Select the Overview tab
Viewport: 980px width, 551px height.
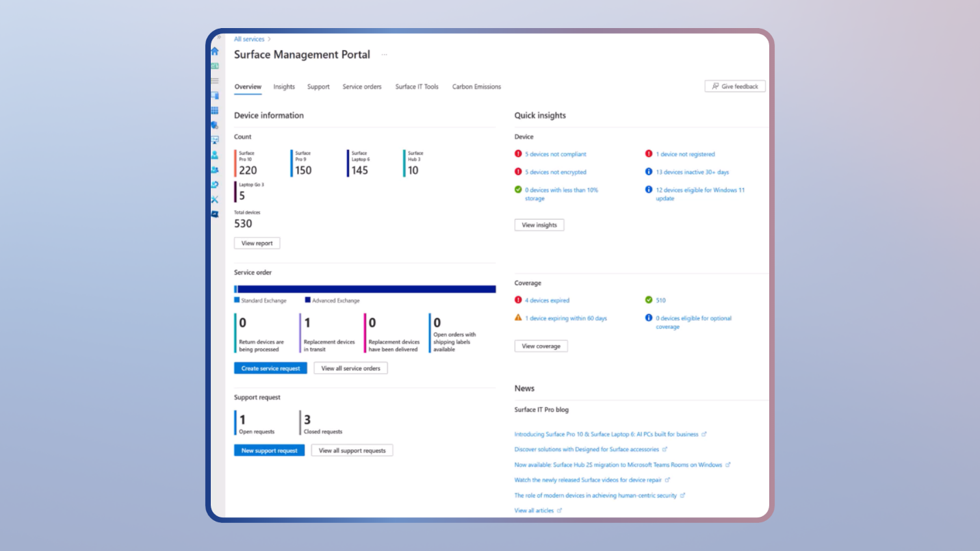(x=248, y=87)
